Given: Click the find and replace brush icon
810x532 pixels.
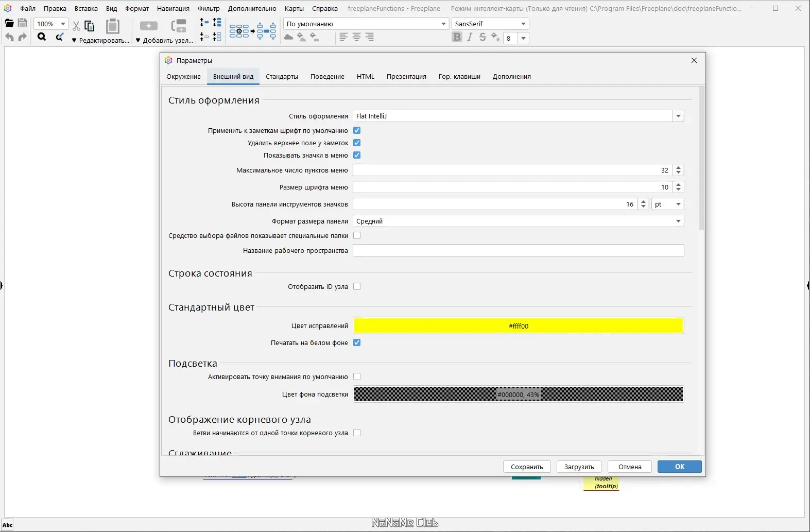Looking at the screenshot, I should tap(60, 37).
